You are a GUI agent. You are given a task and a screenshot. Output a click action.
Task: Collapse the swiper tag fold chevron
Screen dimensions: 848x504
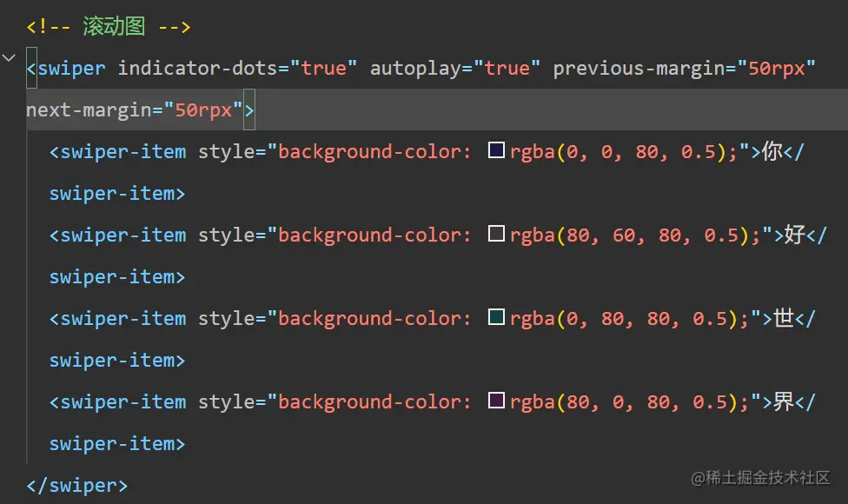coord(9,57)
